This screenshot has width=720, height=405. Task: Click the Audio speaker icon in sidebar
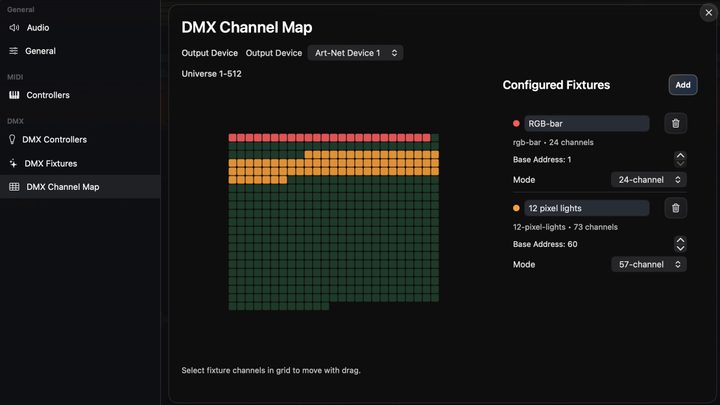(14, 28)
